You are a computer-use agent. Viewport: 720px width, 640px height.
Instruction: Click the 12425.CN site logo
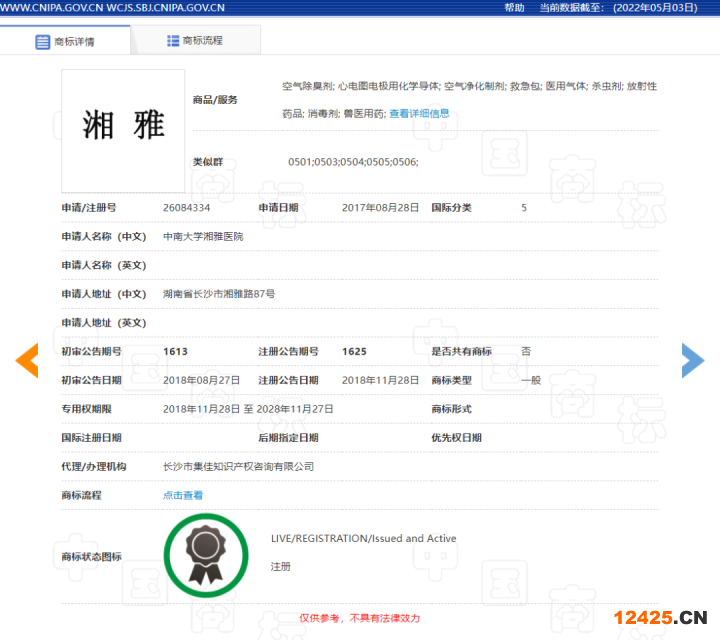[660, 618]
